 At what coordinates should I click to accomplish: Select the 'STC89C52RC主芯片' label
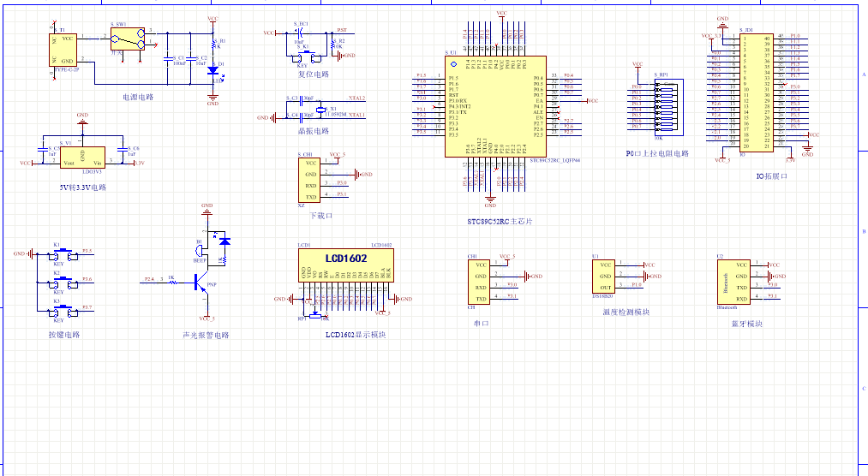point(500,221)
